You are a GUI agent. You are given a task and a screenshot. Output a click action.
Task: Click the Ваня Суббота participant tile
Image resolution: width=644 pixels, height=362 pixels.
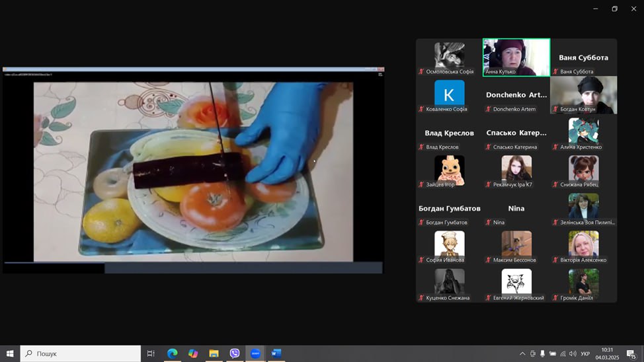point(583,57)
